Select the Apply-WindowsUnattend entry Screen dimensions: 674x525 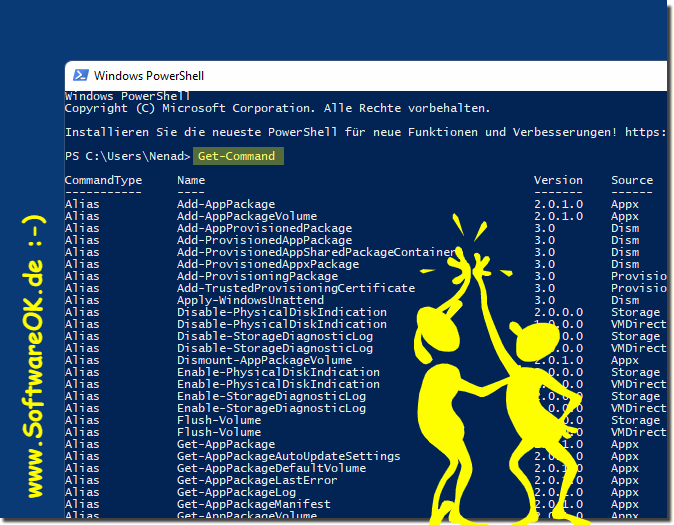(x=251, y=300)
